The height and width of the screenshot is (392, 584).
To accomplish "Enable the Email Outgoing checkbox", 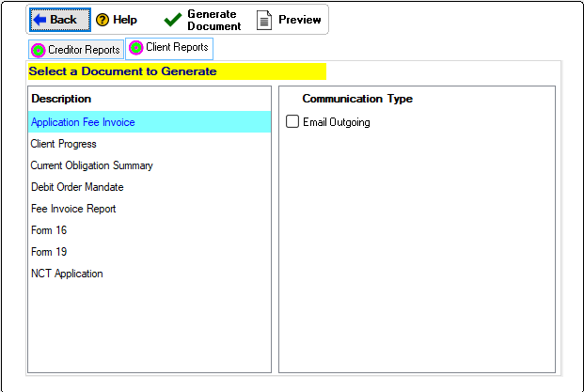I will (x=292, y=122).
